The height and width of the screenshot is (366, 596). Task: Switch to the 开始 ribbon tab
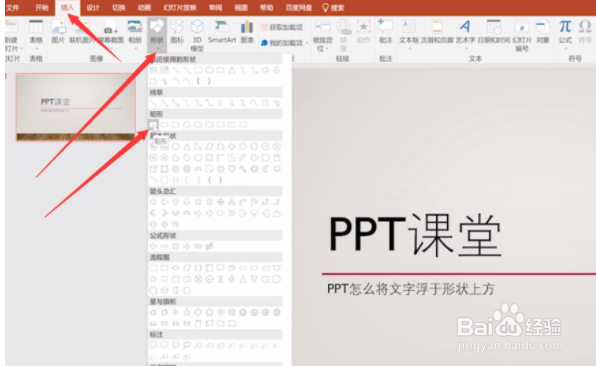42,7
